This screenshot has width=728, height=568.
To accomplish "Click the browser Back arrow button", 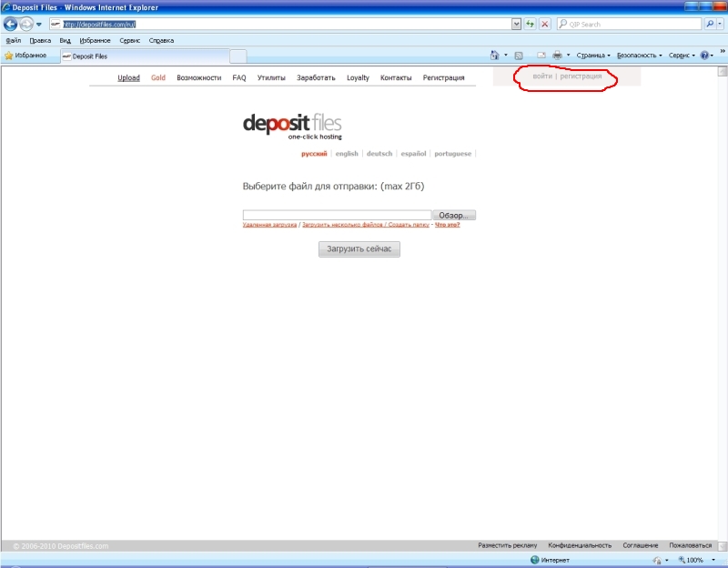I will point(10,24).
